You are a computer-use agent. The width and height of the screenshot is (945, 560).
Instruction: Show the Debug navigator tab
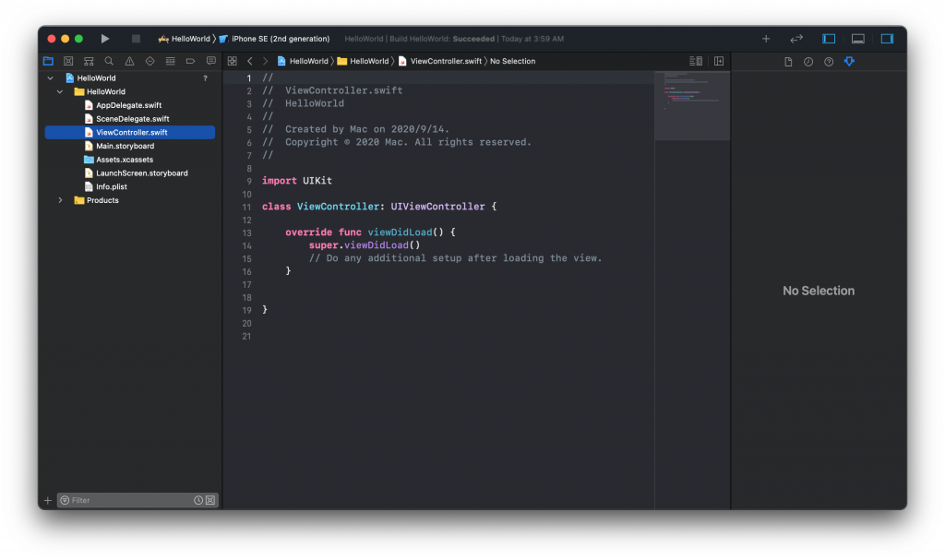[171, 61]
